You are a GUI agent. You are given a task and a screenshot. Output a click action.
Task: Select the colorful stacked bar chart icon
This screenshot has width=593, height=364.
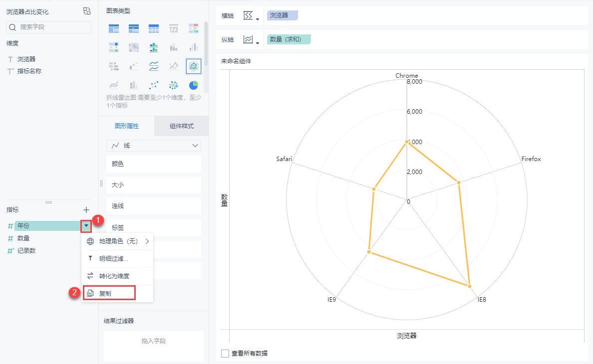click(x=154, y=47)
